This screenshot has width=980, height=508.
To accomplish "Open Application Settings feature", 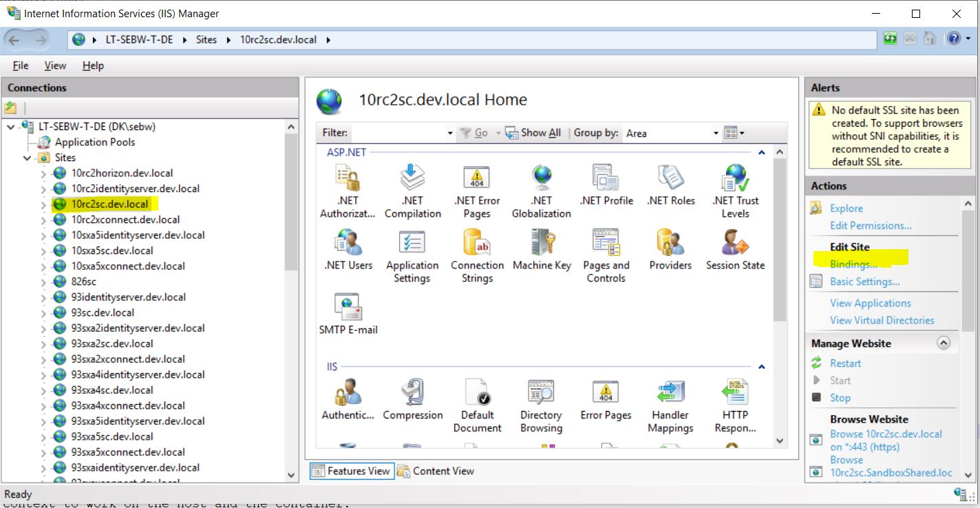I will [412, 242].
